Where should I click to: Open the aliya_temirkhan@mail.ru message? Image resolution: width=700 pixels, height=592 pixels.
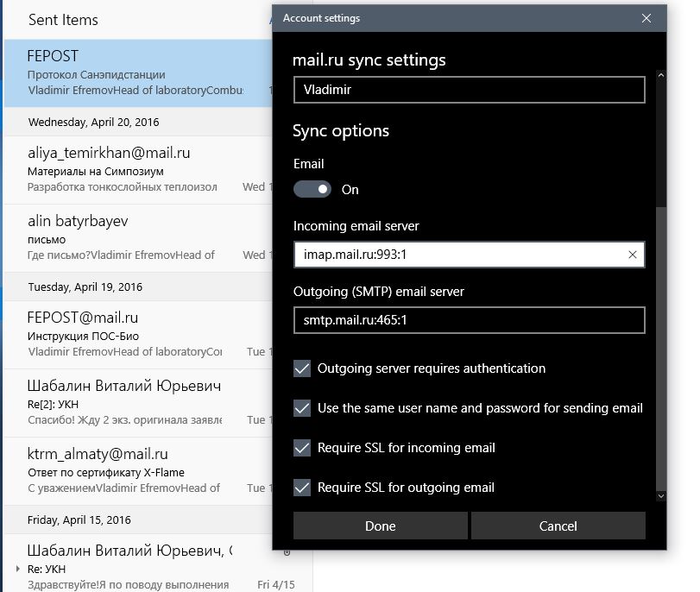pyautogui.click(x=138, y=169)
